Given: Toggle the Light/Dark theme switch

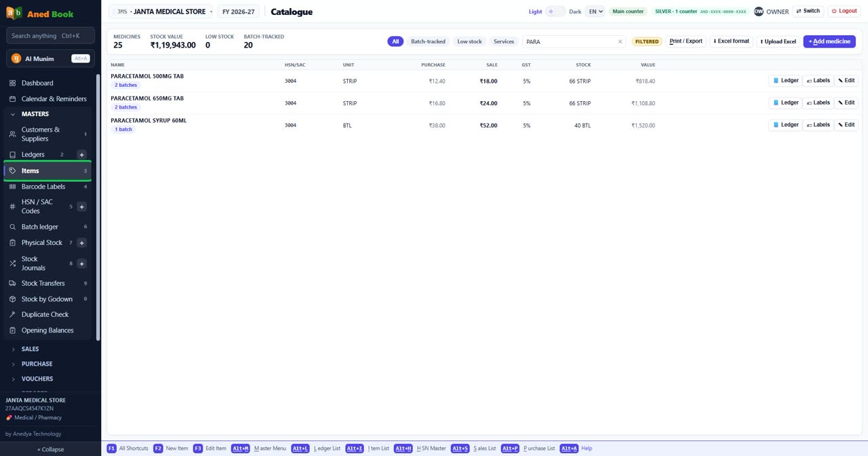Looking at the screenshot, I should coord(555,12).
